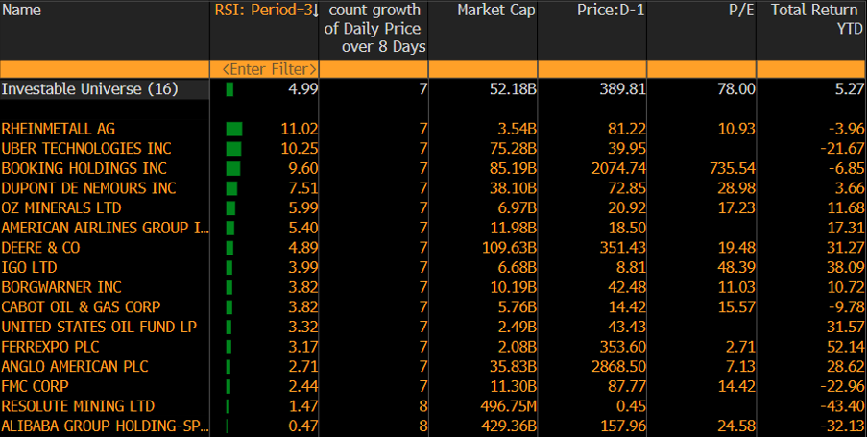The width and height of the screenshot is (868, 438).
Task: Click the Total Return YTD column header
Action: [816, 19]
